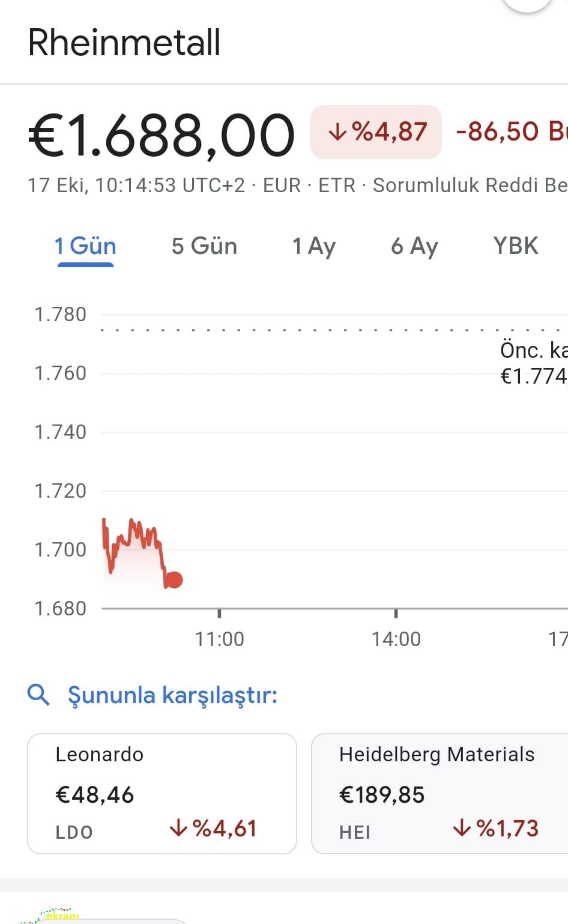Open the 6 Ay chart view

click(414, 246)
